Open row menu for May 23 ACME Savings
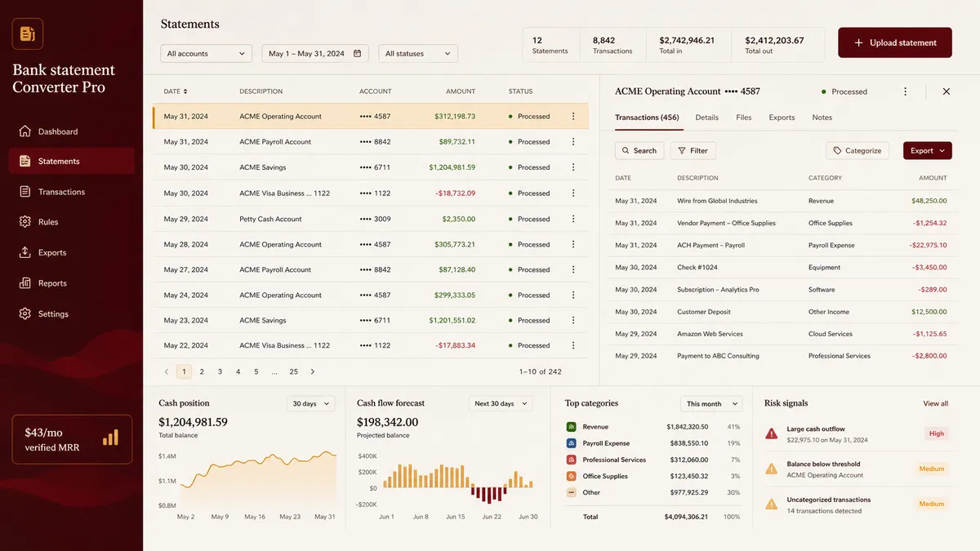Screen dimensions: 980x551 click(x=573, y=320)
